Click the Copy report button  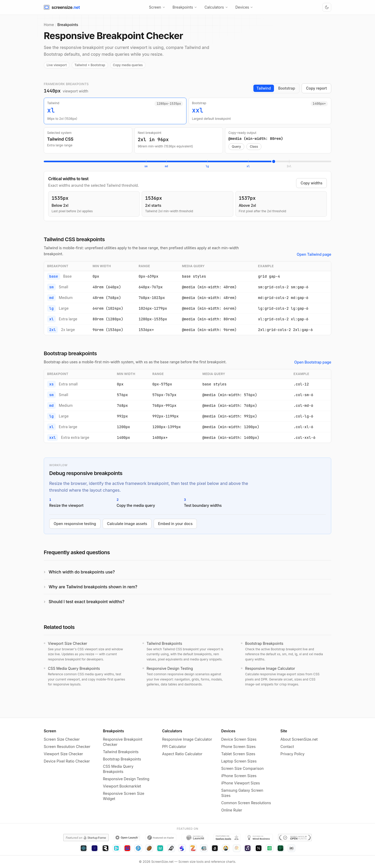point(316,88)
